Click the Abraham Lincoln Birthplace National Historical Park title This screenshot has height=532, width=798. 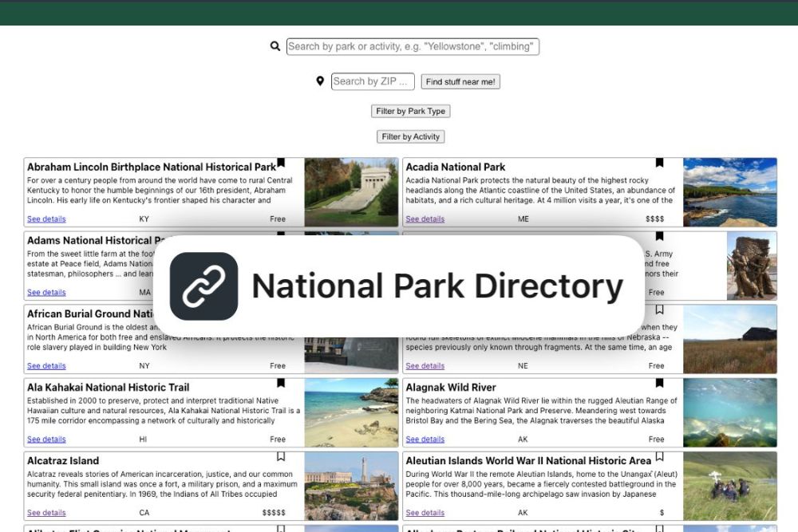[x=152, y=167]
